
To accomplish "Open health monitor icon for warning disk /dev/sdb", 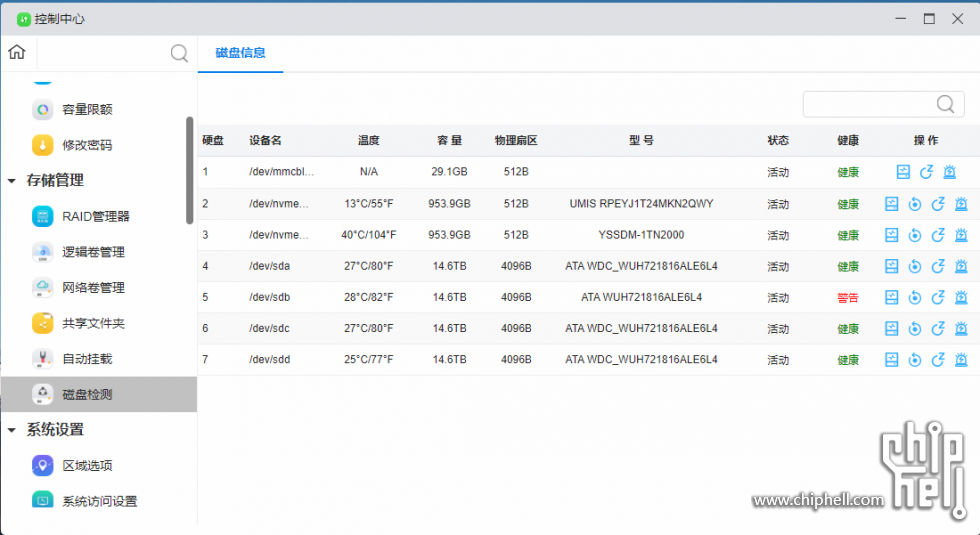I will [x=891, y=298].
